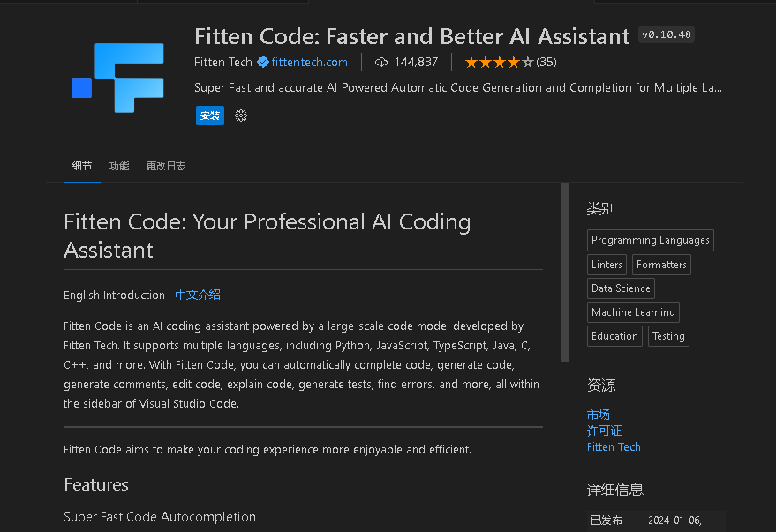776x532 pixels.
Task: Click the 类别 section heading
Action: click(x=601, y=208)
